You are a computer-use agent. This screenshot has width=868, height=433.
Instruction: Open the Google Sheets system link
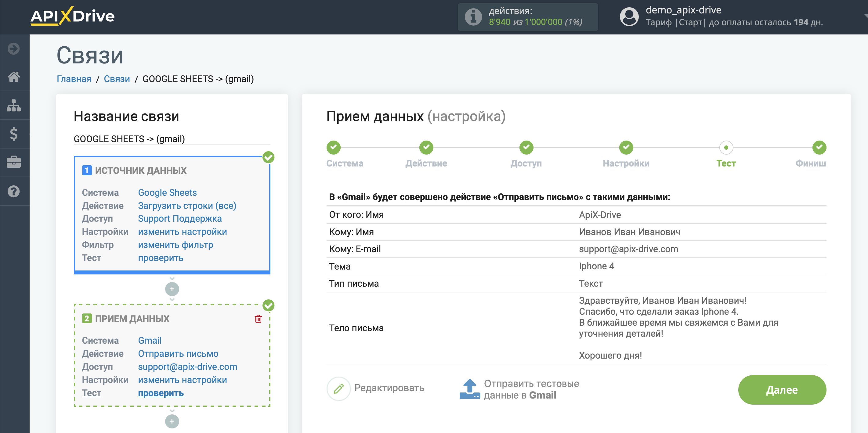point(167,193)
